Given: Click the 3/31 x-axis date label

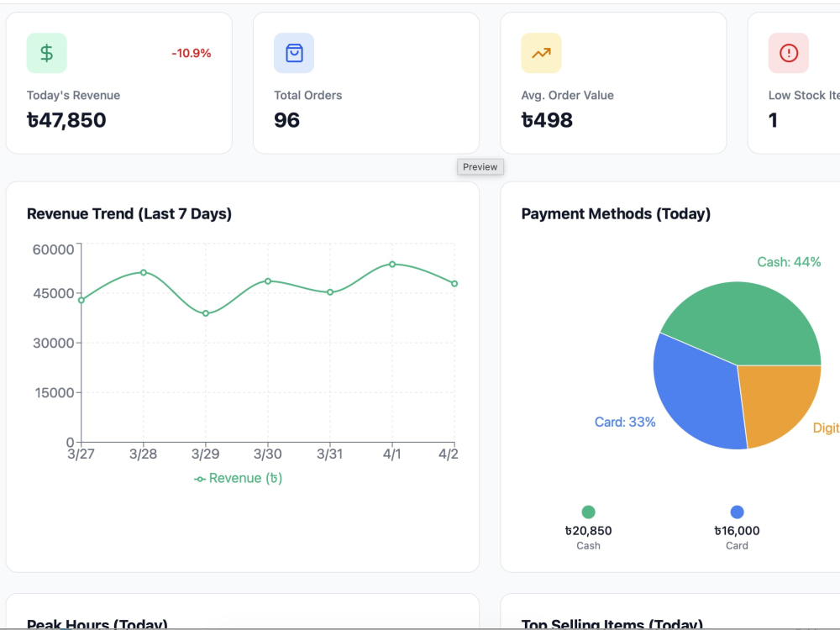Looking at the screenshot, I should 330,454.
